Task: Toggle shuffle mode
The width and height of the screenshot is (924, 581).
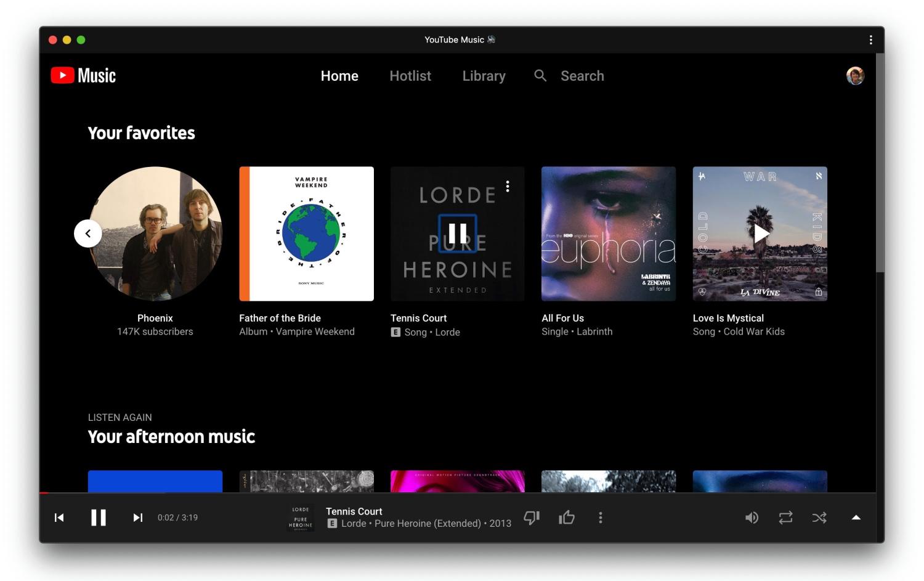Action: tap(819, 518)
